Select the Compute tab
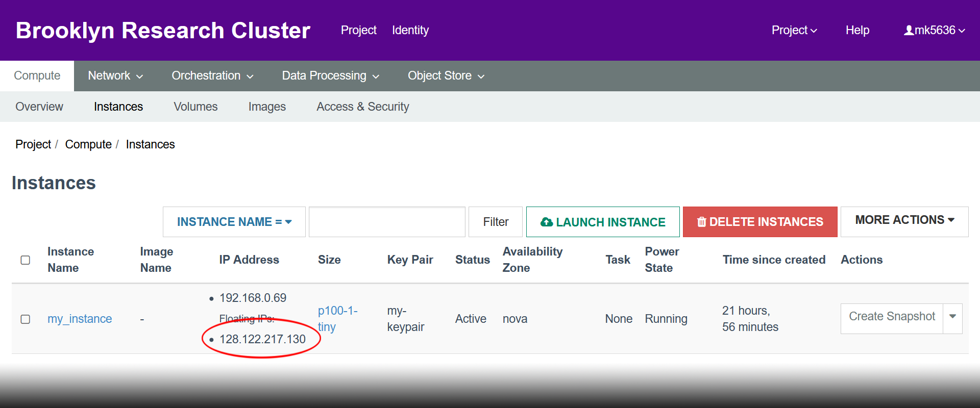Image resolution: width=980 pixels, height=408 pixels. click(x=37, y=76)
